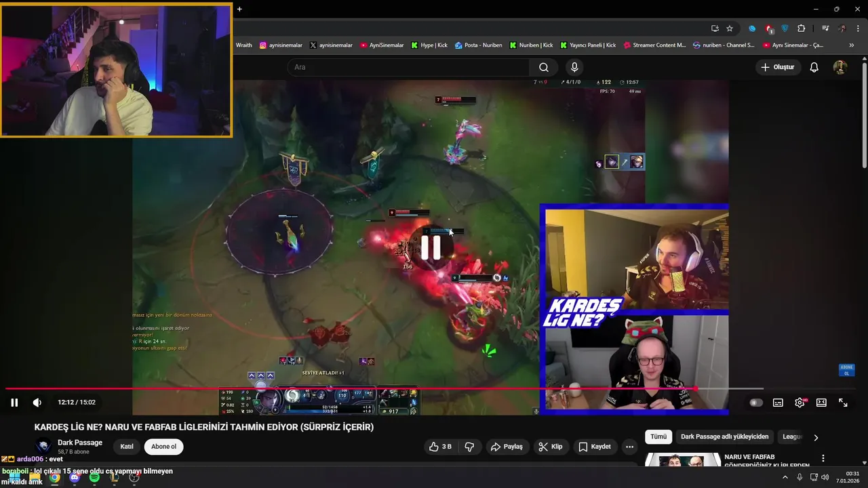This screenshot has width=868, height=488.
Task: Open the Instagram 'aynisinemalar' bookmark
Action: click(x=281, y=45)
